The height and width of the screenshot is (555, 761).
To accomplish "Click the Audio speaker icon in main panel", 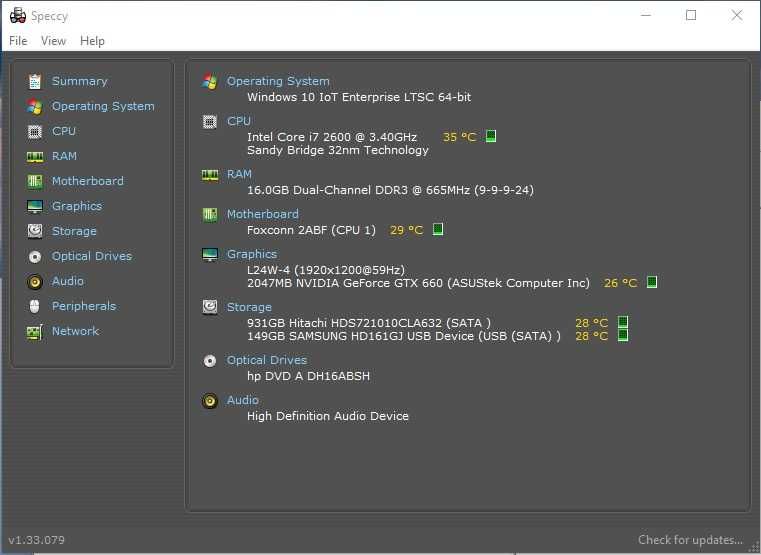I will point(210,401).
